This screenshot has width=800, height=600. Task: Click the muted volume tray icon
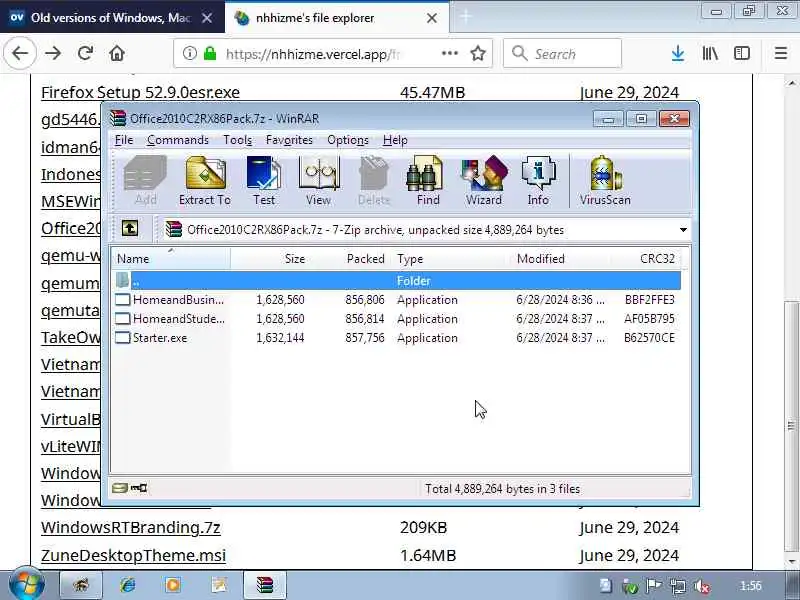pos(703,586)
